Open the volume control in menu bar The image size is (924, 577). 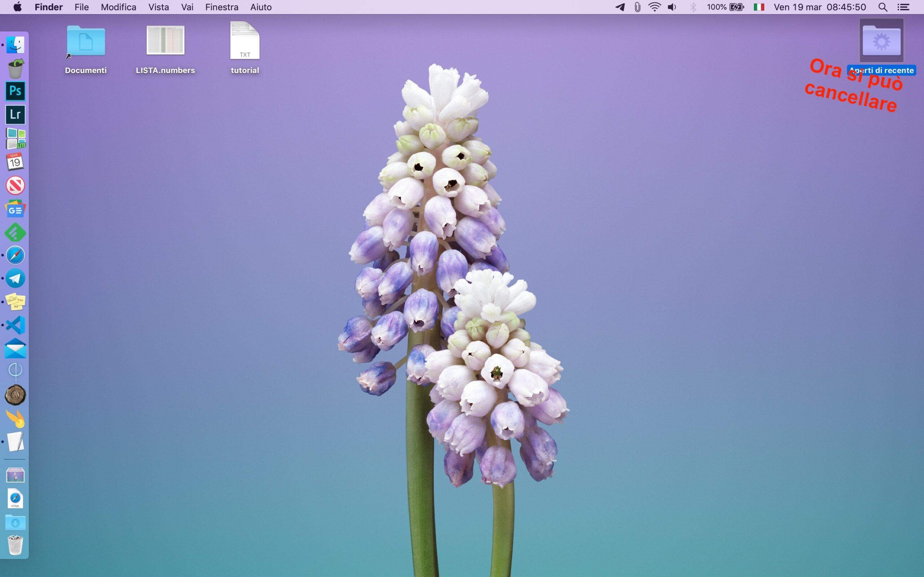(672, 7)
